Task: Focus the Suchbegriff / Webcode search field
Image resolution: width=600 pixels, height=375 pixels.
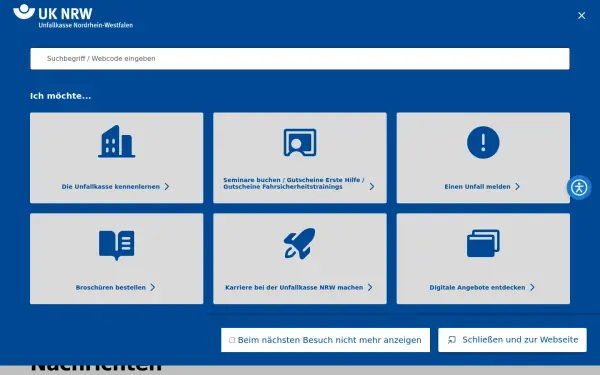Action: click(x=300, y=59)
